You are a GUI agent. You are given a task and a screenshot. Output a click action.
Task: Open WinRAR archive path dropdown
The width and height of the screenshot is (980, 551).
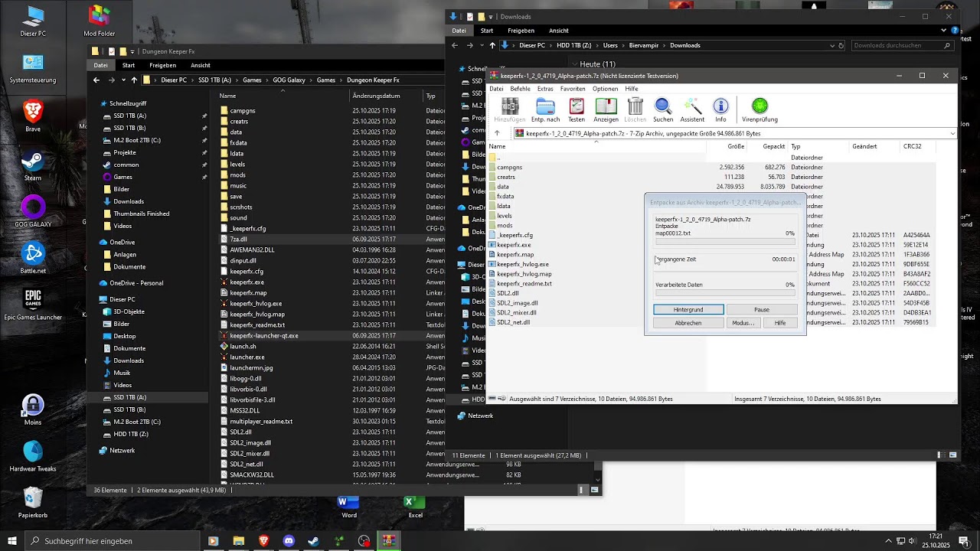pos(952,133)
